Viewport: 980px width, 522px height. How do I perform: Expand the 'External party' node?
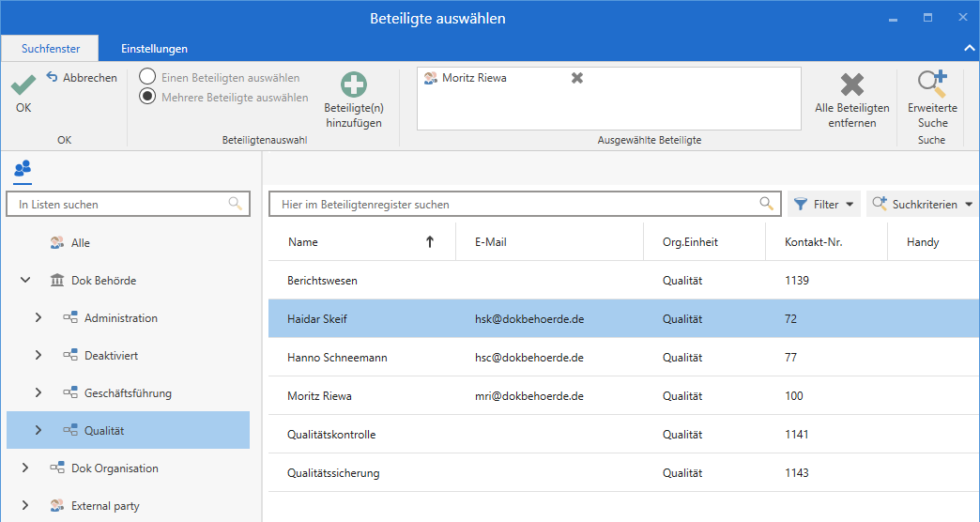point(25,505)
